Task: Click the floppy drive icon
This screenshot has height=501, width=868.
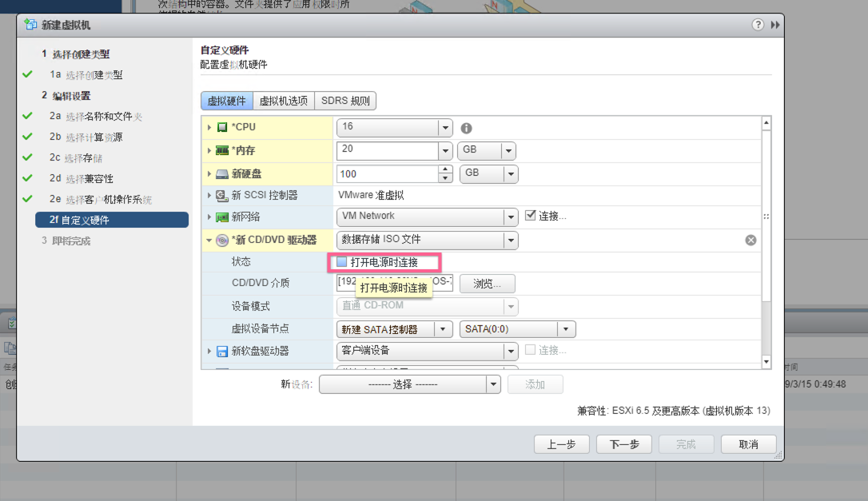Action: tap(222, 351)
